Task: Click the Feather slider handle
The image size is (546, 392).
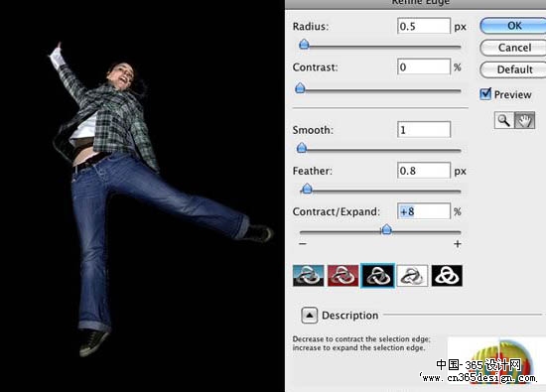Action: pyautogui.click(x=307, y=189)
